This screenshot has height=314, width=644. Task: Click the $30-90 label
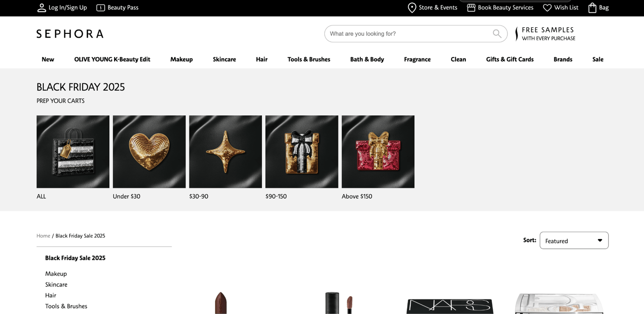(198, 196)
